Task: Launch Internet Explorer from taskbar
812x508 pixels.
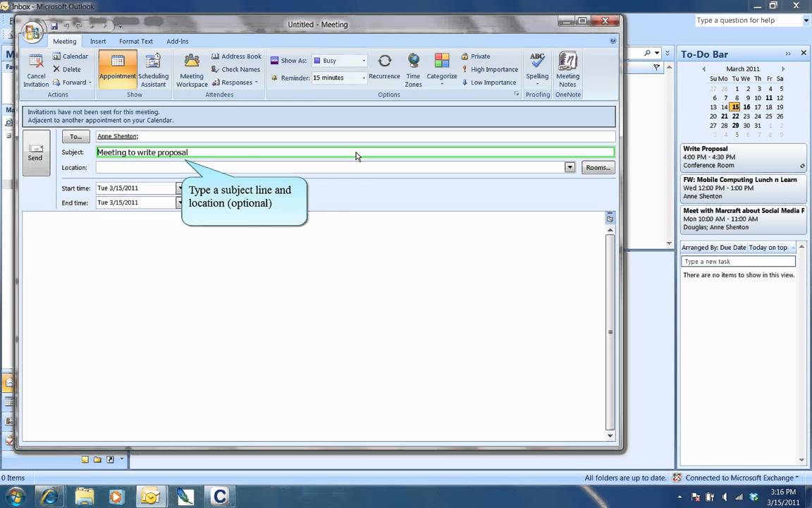Action: pos(50,497)
